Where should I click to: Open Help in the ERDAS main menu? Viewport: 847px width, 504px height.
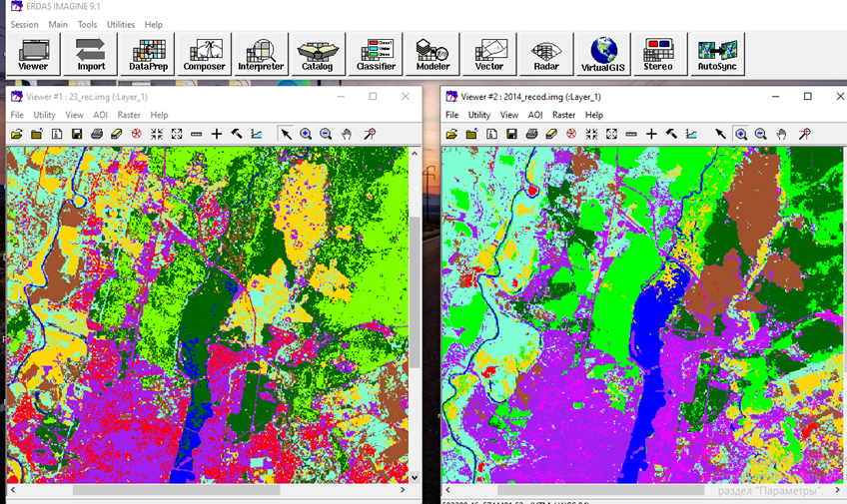point(154,24)
